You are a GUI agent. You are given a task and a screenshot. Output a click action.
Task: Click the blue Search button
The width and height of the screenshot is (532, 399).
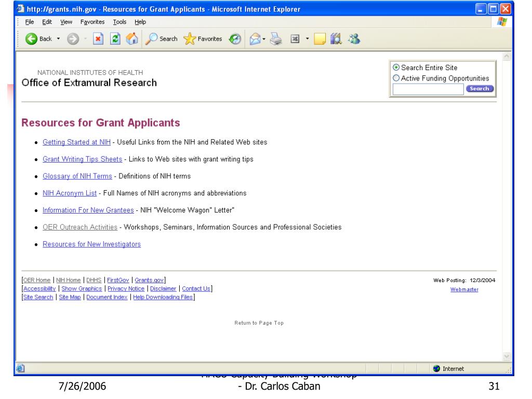pos(480,88)
